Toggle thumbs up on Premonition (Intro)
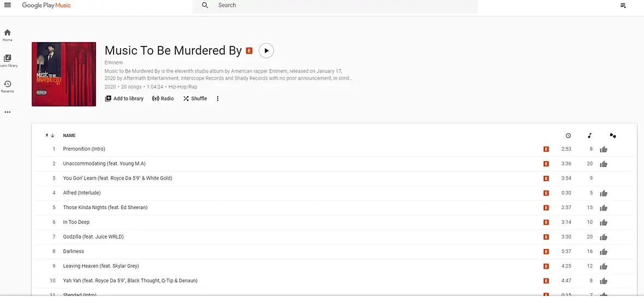Image resolution: width=644 pixels, height=303 pixels. click(603, 149)
